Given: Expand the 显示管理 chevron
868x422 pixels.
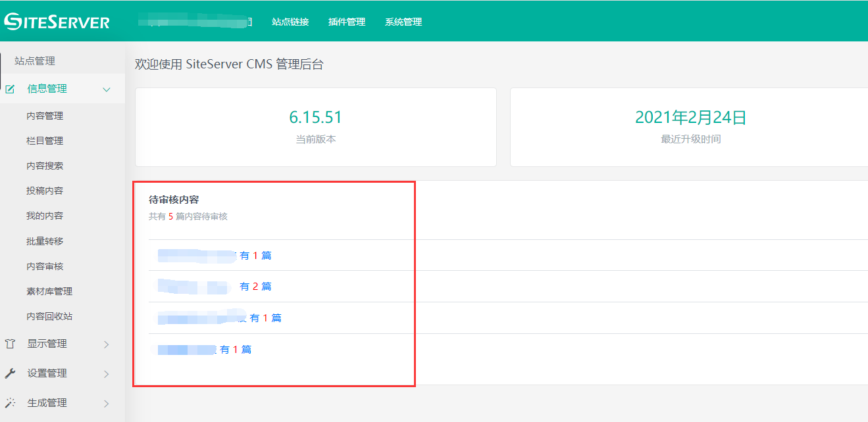Looking at the screenshot, I should 107,344.
